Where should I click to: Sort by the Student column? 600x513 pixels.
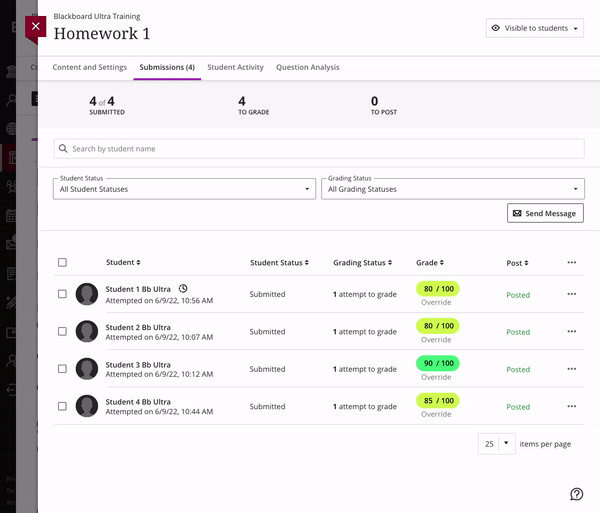(123, 262)
